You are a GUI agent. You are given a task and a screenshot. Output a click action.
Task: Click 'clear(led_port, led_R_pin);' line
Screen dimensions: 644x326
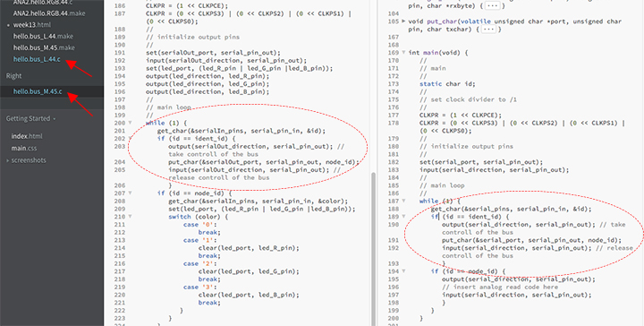[x=249, y=248]
